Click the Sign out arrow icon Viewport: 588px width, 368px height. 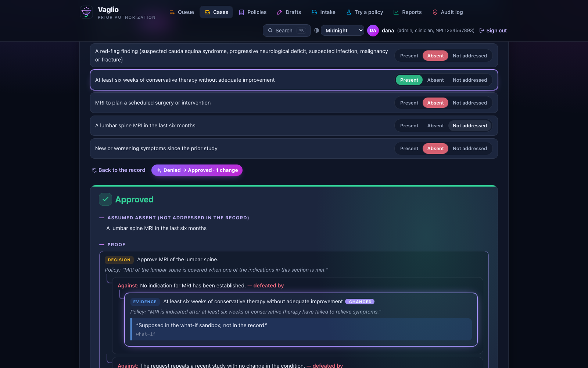point(482,31)
